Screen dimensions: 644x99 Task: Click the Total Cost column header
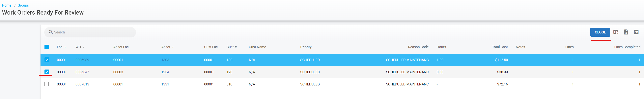click(x=500, y=47)
